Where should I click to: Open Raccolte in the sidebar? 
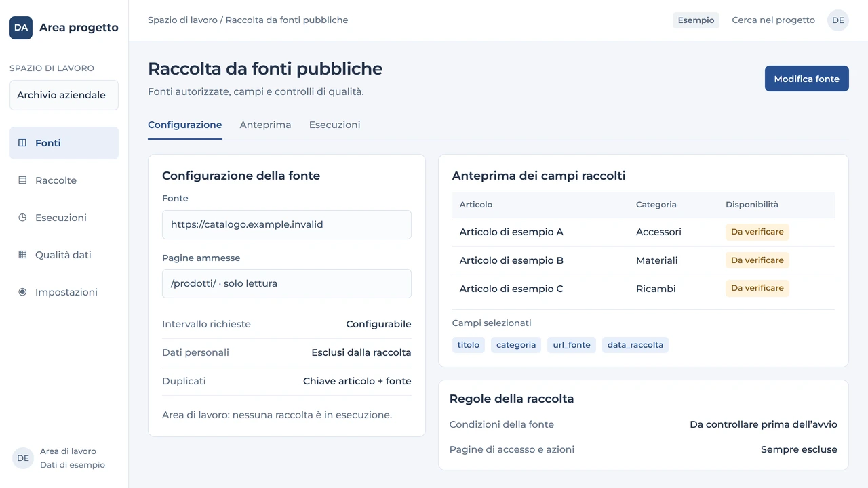tap(64, 180)
